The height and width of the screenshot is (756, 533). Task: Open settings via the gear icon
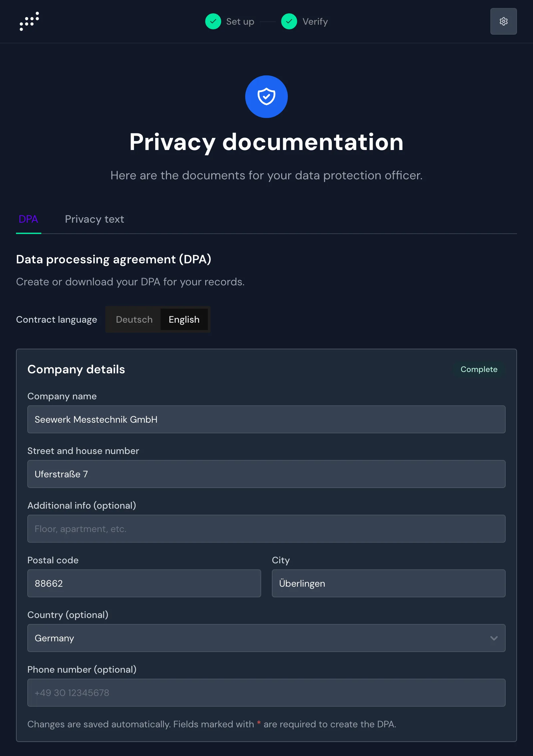click(503, 21)
